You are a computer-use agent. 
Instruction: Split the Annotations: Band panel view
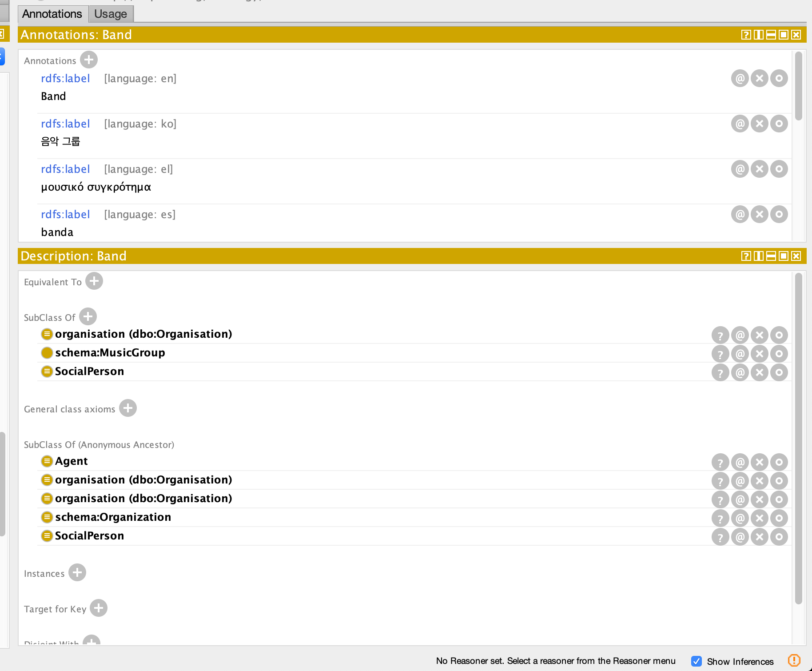point(757,34)
